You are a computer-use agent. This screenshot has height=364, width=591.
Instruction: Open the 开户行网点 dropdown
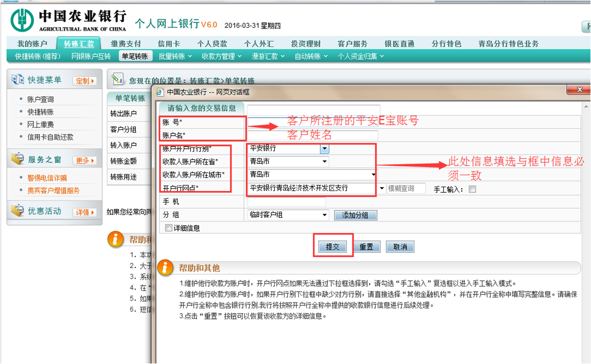click(x=381, y=188)
